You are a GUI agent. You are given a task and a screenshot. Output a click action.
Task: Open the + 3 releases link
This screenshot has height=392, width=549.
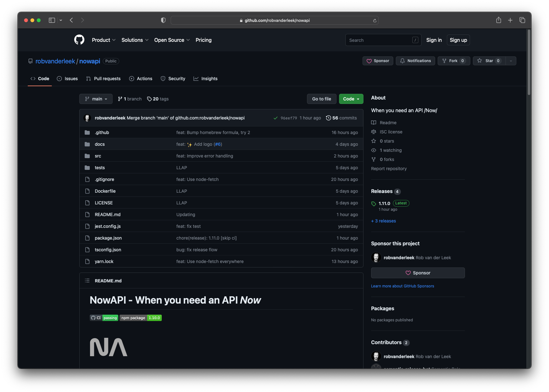(383, 221)
